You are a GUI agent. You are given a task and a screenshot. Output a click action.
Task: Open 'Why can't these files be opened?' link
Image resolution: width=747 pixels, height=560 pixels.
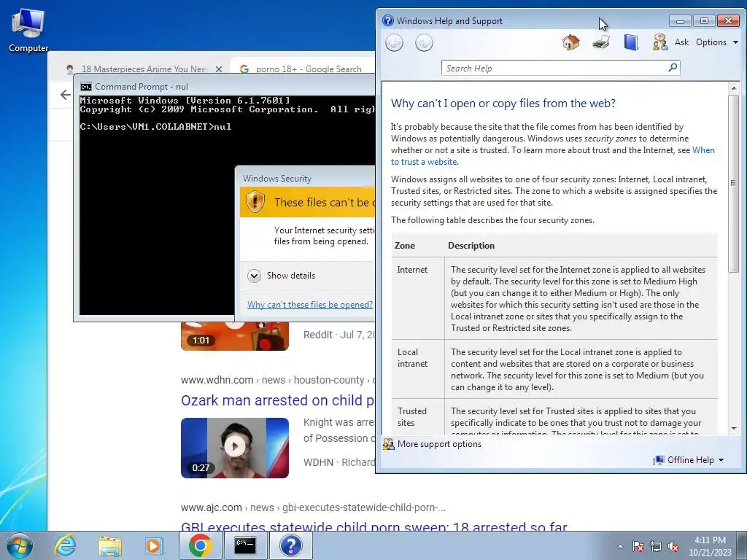[309, 305]
